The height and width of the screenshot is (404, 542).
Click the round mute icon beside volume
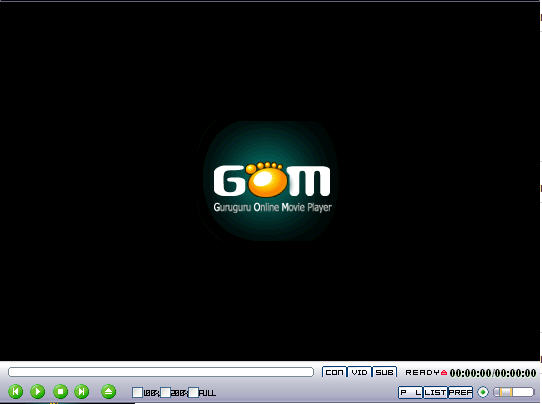point(483,392)
